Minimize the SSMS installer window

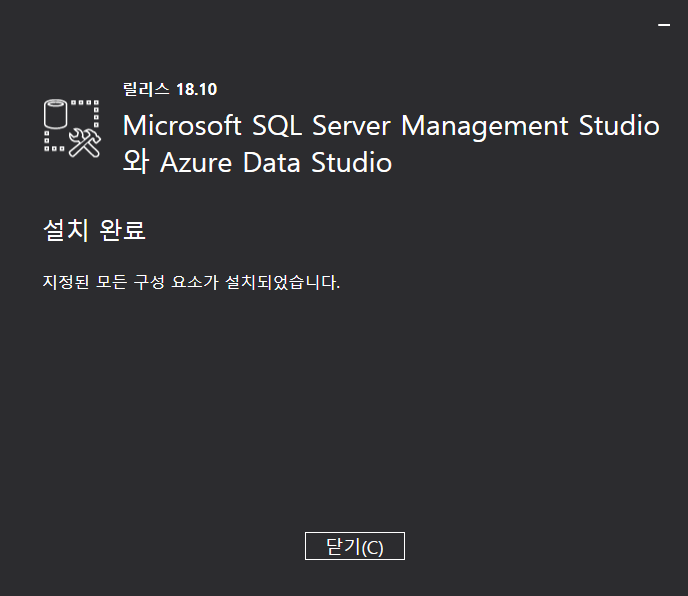(663, 25)
